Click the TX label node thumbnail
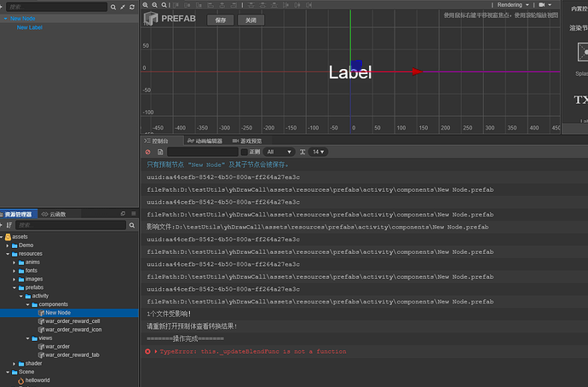This screenshot has width=588, height=387. [x=581, y=100]
